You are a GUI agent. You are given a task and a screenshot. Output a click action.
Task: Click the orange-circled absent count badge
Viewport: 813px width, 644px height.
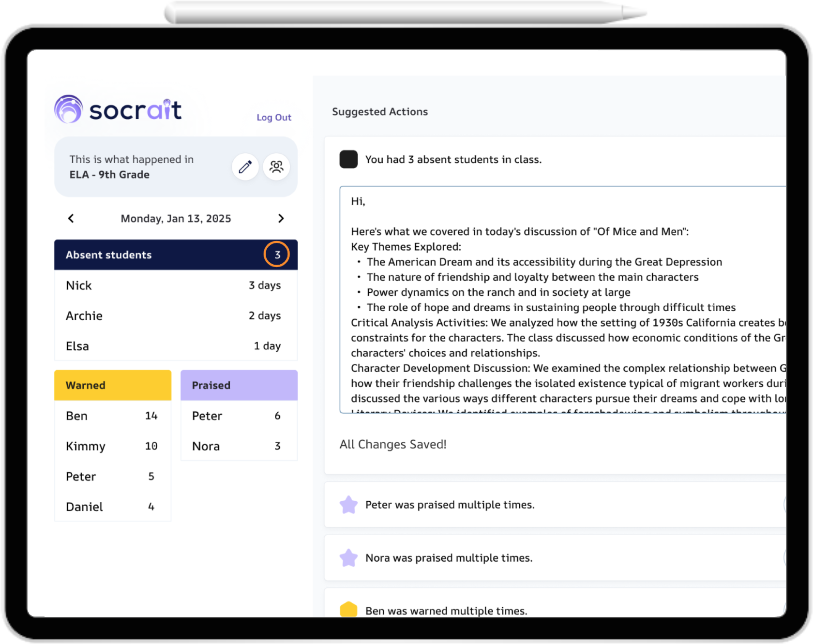point(277,255)
